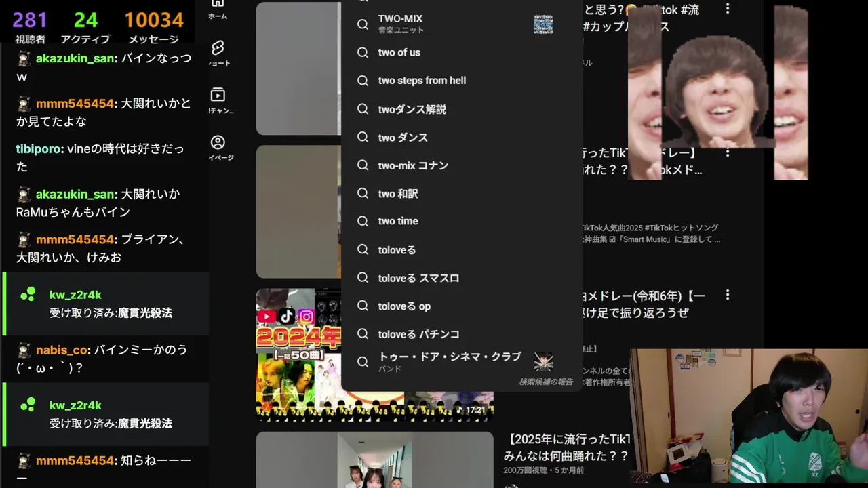Click first kw_z2r4k redemption entry icon
Viewport: 868px width, 488px height.
28,295
